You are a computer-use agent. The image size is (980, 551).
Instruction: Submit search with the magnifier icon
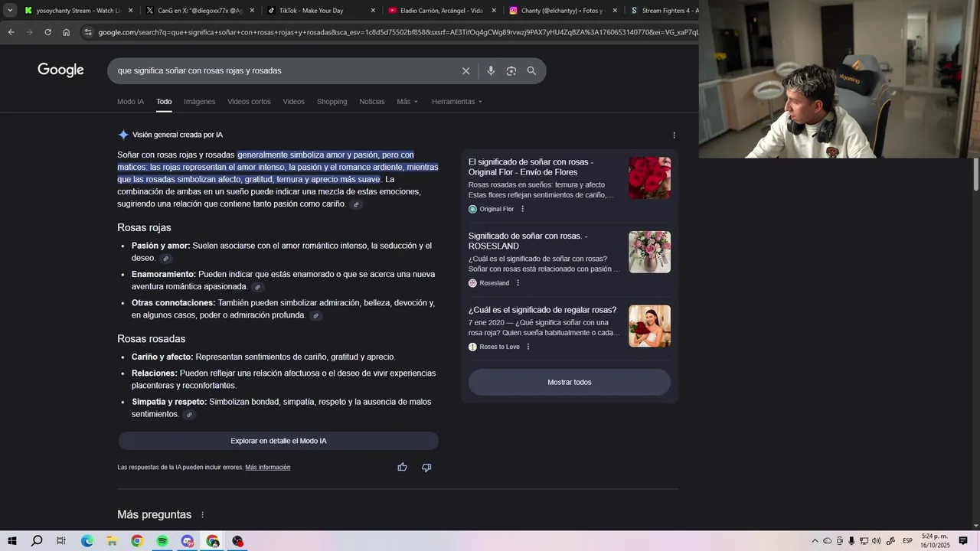pyautogui.click(x=531, y=70)
